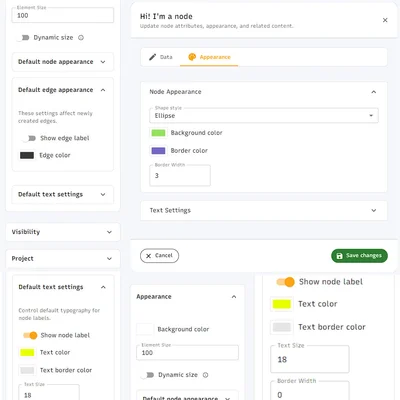
Task: Expand the Text Settings section
Action: tap(264, 210)
